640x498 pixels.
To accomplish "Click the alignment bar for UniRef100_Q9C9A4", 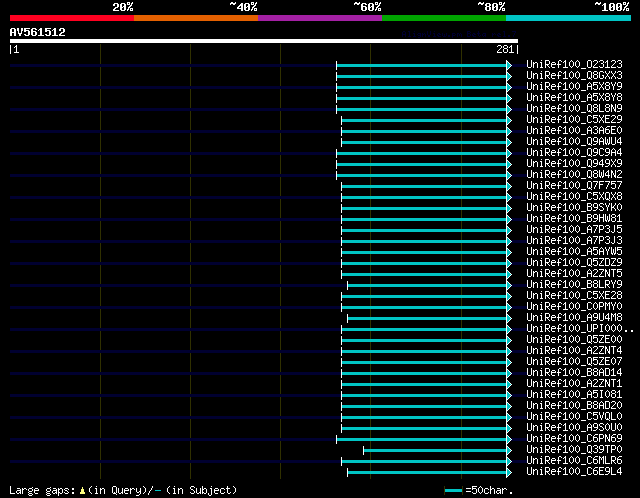I will (422, 153).
